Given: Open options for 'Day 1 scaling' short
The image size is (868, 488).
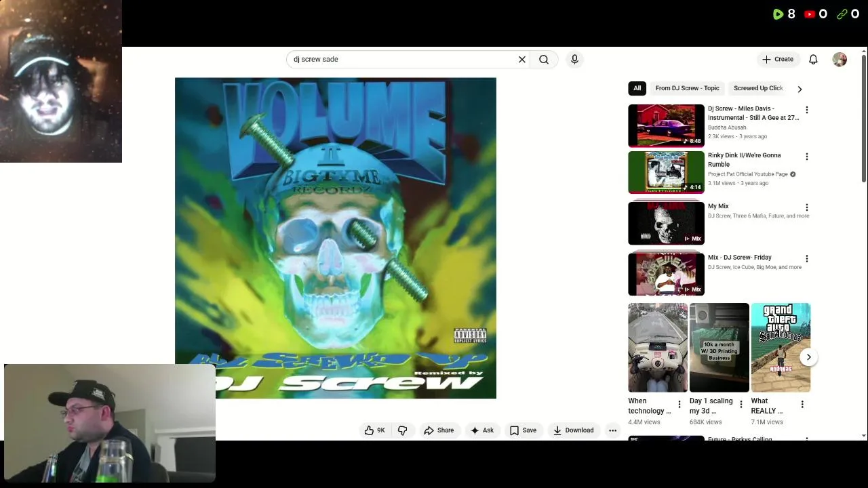Looking at the screenshot, I should [x=741, y=405].
